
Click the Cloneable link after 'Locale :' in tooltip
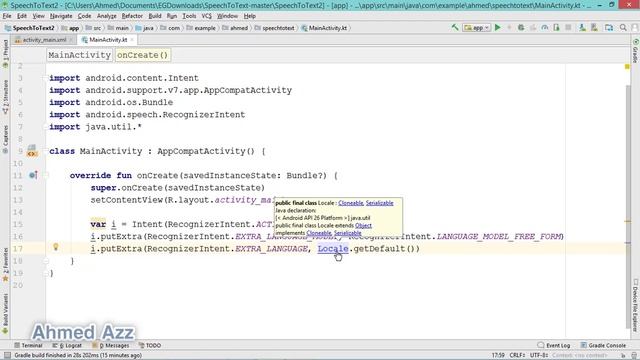[351, 203]
